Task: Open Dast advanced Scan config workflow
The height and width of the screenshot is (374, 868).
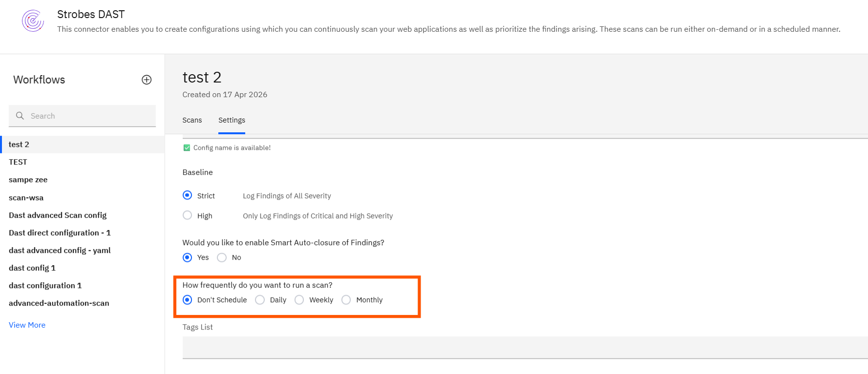Action: (x=58, y=215)
